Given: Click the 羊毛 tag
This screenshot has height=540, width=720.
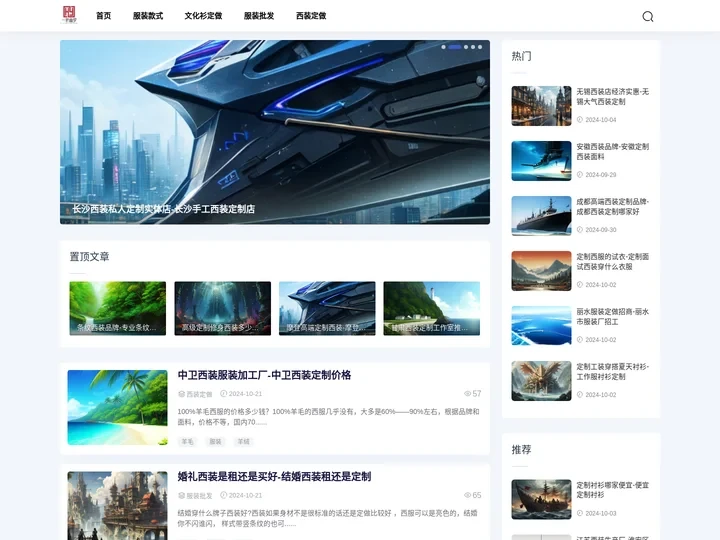Looking at the screenshot, I should click(187, 441).
